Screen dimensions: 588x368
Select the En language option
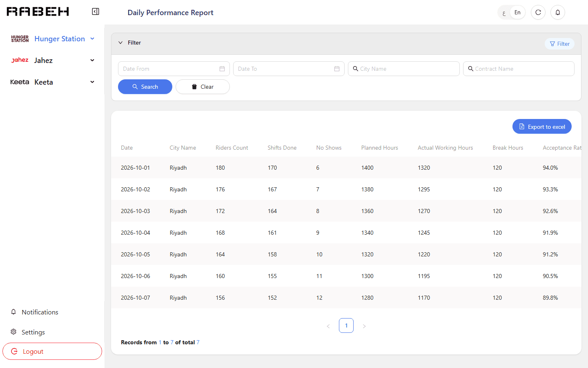pos(517,12)
